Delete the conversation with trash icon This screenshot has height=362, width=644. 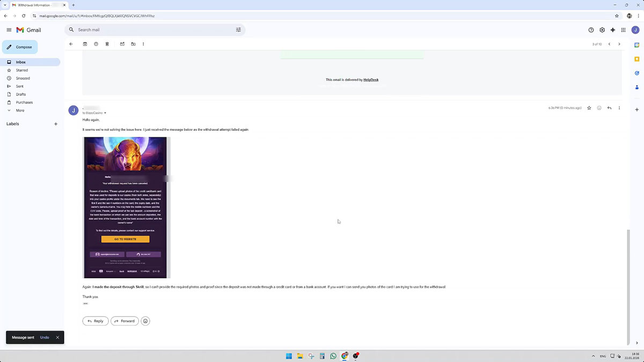pyautogui.click(x=107, y=44)
